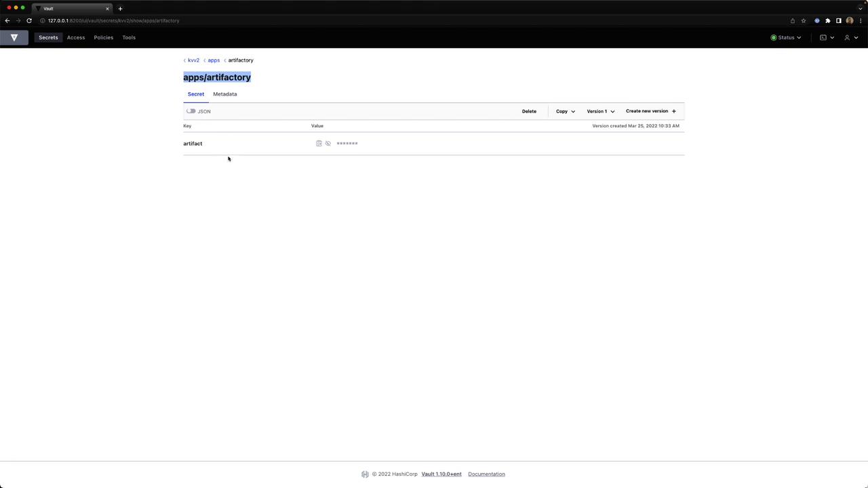Open a new browser tab
This screenshot has height=488, width=868.
pyautogui.click(x=120, y=9)
